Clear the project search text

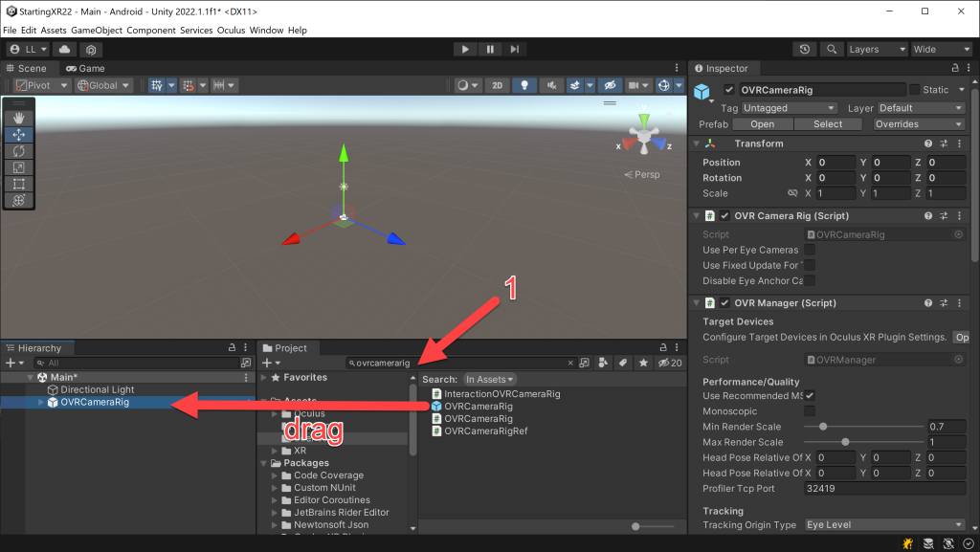[570, 363]
